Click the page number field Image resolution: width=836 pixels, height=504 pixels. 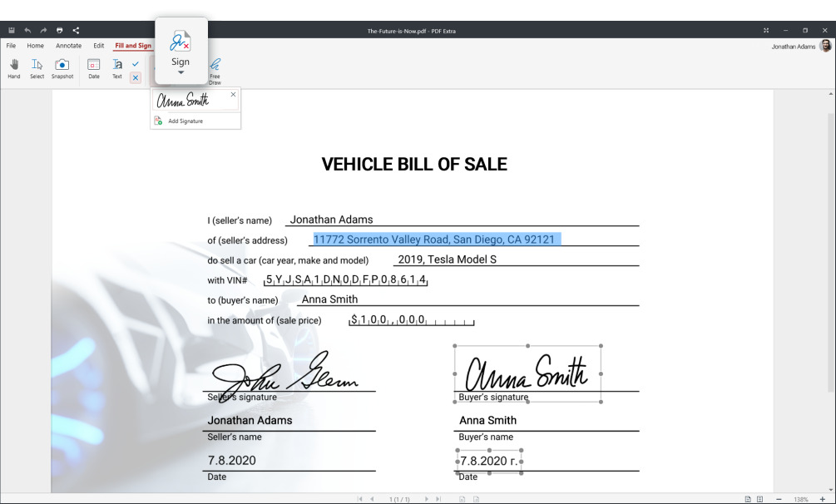tap(399, 500)
